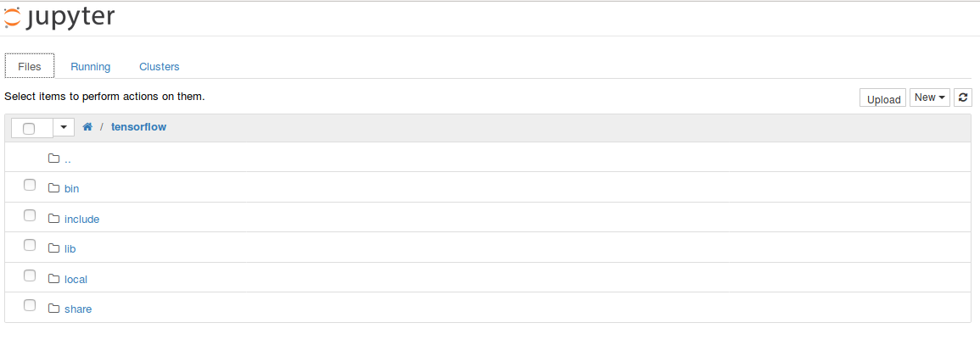The image size is (980, 345).
Task: Open the include folder link
Action: [81, 219]
